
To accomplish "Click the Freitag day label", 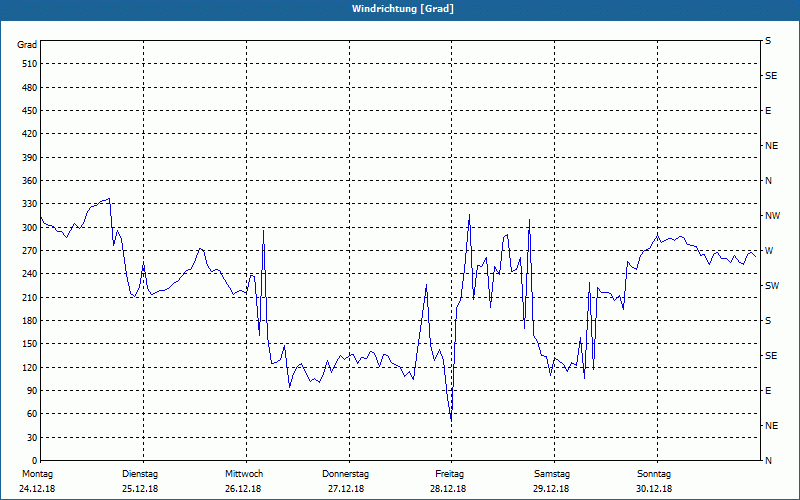I will pos(449,474).
